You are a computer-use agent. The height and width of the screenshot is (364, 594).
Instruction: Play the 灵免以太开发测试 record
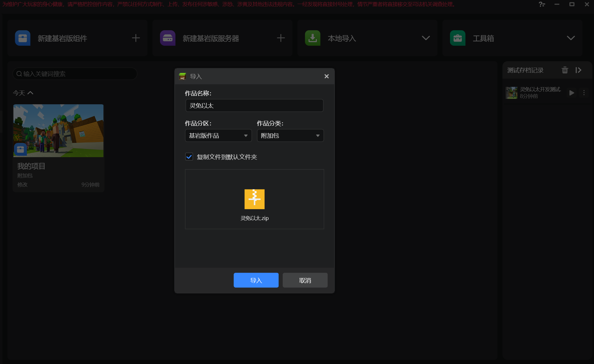tap(571, 93)
